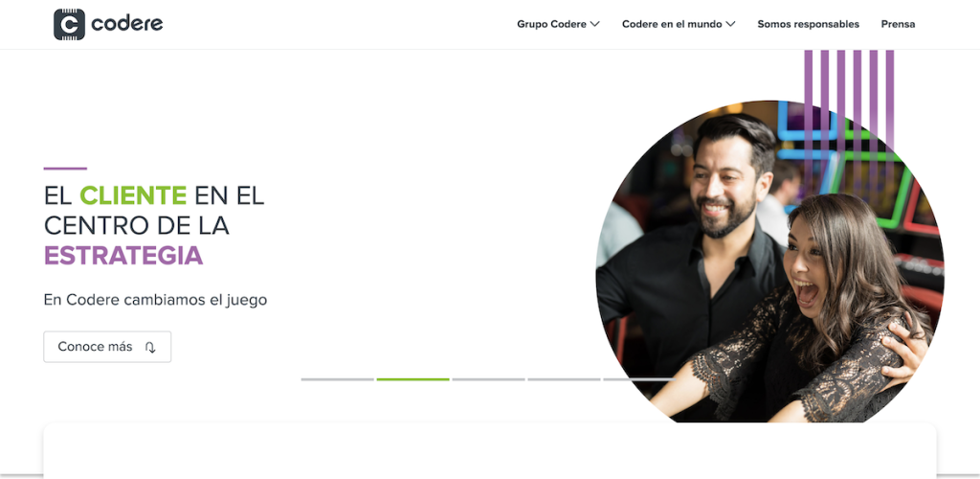Click the purple vertical stripes graphic

tap(849, 111)
